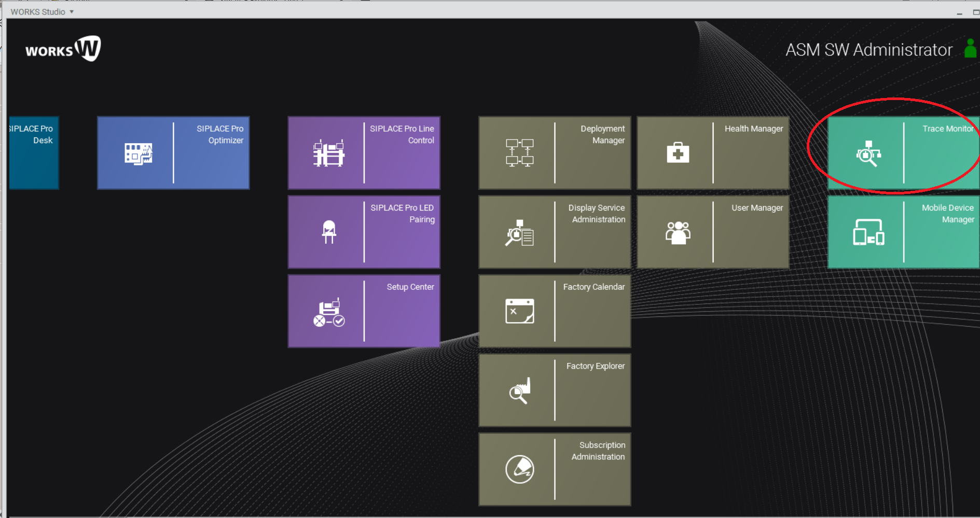Viewport: 980px width, 518px height.
Task: Click the Trace Monitor icon
Action: [868, 153]
